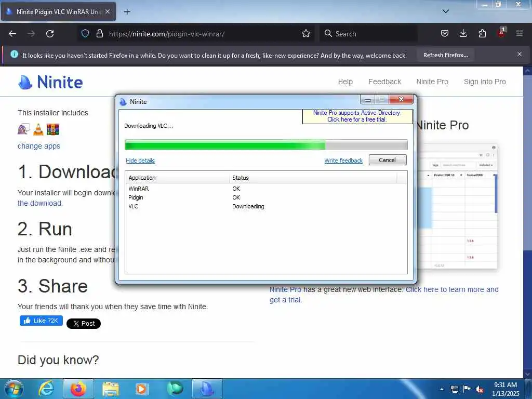The width and height of the screenshot is (532, 399).
Task: Go back using the browser back arrow
Action: tap(12, 34)
